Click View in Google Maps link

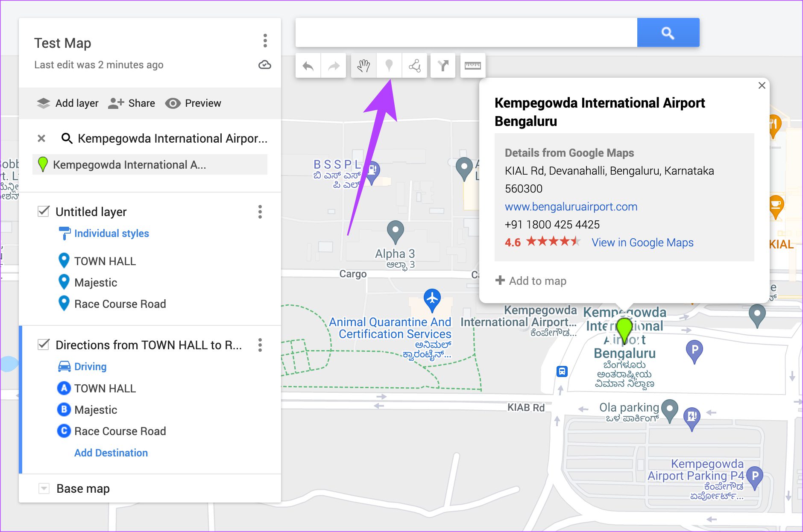(642, 243)
